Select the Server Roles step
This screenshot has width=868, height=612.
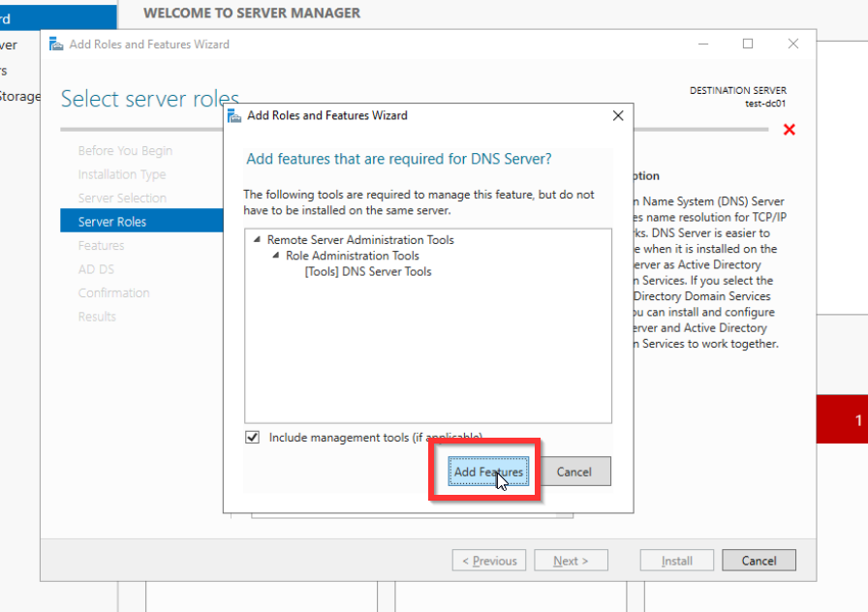click(x=141, y=221)
